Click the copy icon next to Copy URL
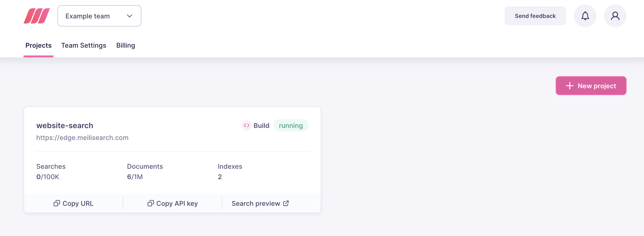 [x=57, y=203]
